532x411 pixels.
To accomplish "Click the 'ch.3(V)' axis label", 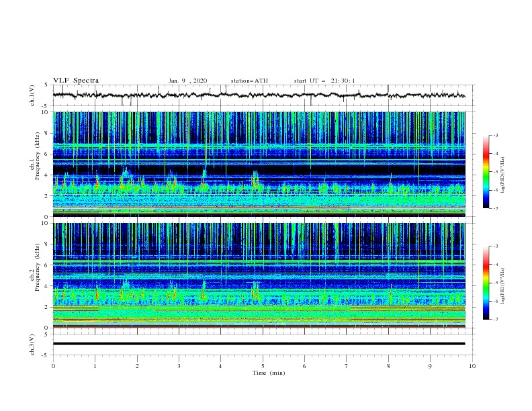I will coord(32,345).
